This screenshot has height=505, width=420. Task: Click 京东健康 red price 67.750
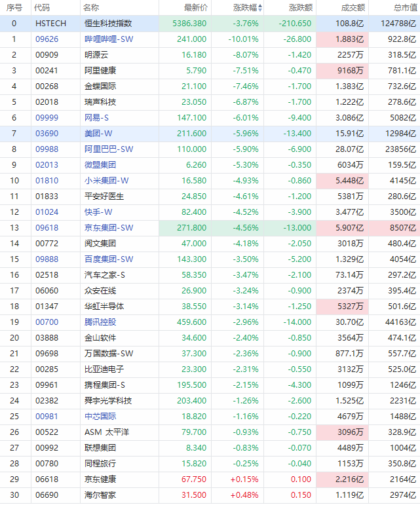(x=194, y=479)
